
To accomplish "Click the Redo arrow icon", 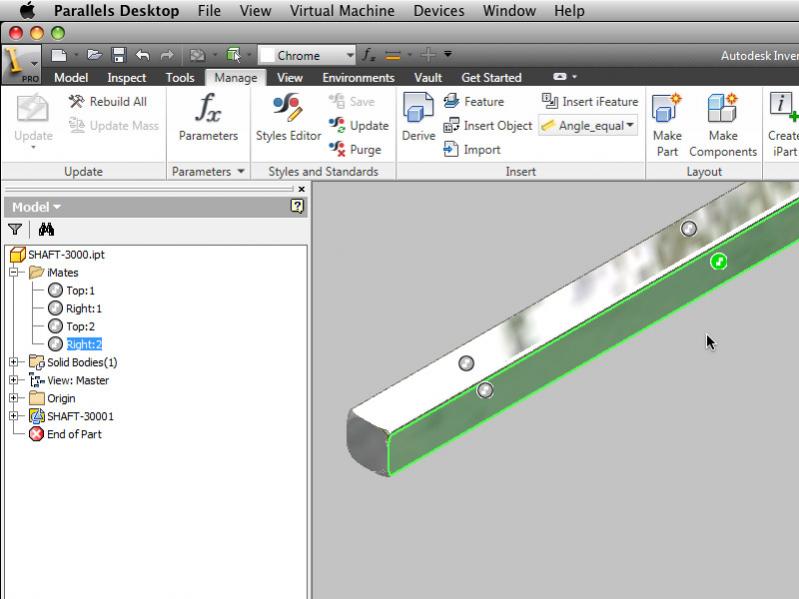I will click(x=167, y=55).
